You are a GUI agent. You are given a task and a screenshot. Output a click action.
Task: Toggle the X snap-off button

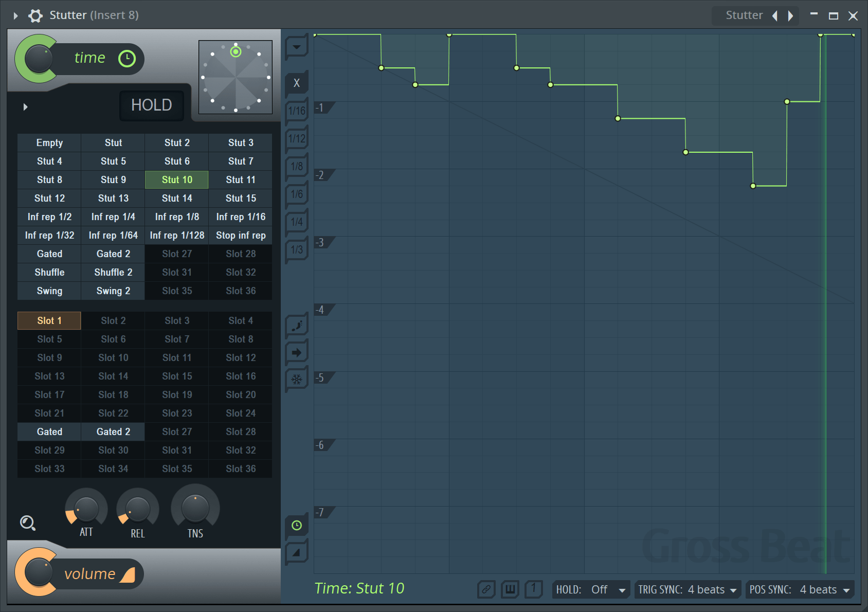coord(297,83)
